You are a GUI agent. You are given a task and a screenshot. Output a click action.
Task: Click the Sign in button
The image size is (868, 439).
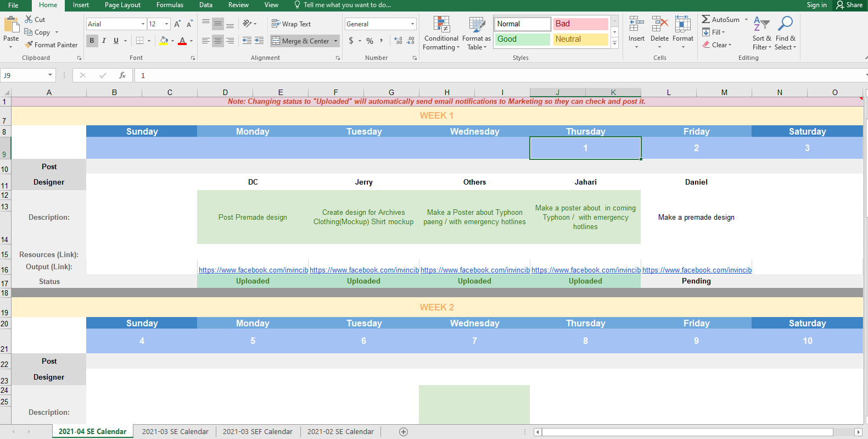[x=816, y=5]
